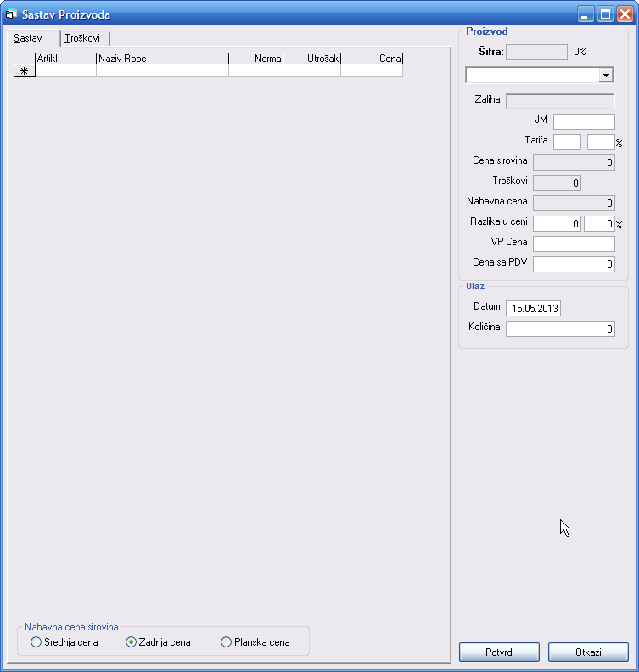Click the new row asterisk marker
639x672 pixels.
[24, 71]
